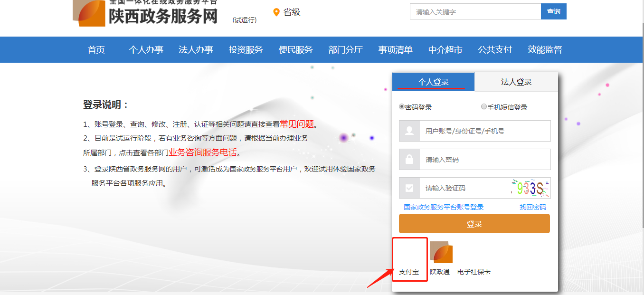Screen dimensions: 644x295
Task: Focus the 用户账号/身份证号/手机号 field
Action: click(485, 131)
